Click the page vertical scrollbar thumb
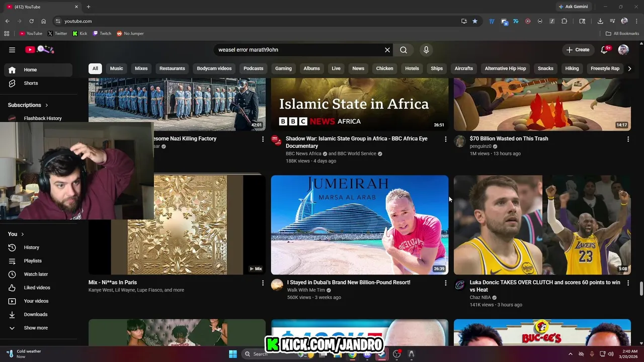This screenshot has height=362, width=644. pos(641,289)
